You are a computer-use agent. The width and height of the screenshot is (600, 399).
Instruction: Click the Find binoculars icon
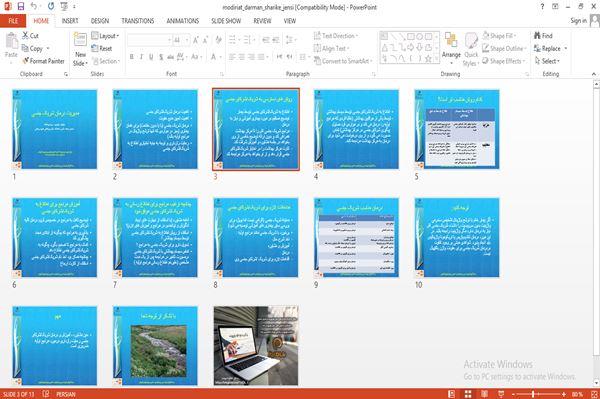click(x=537, y=36)
